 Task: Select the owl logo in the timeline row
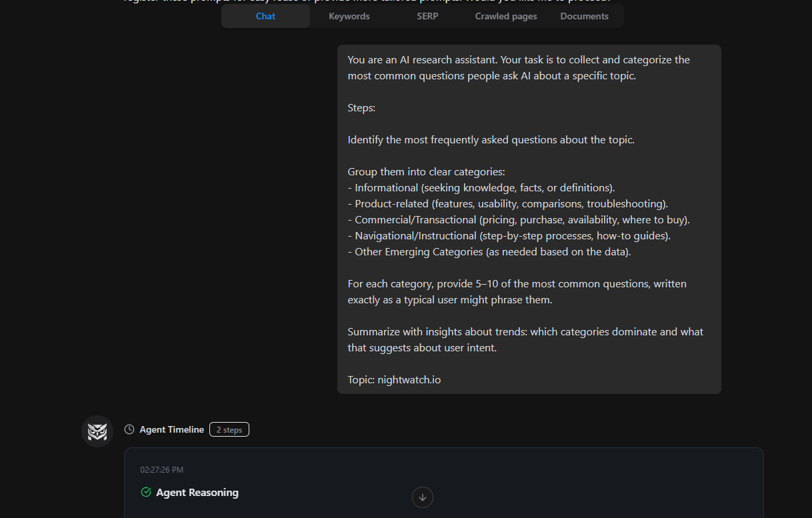97,431
